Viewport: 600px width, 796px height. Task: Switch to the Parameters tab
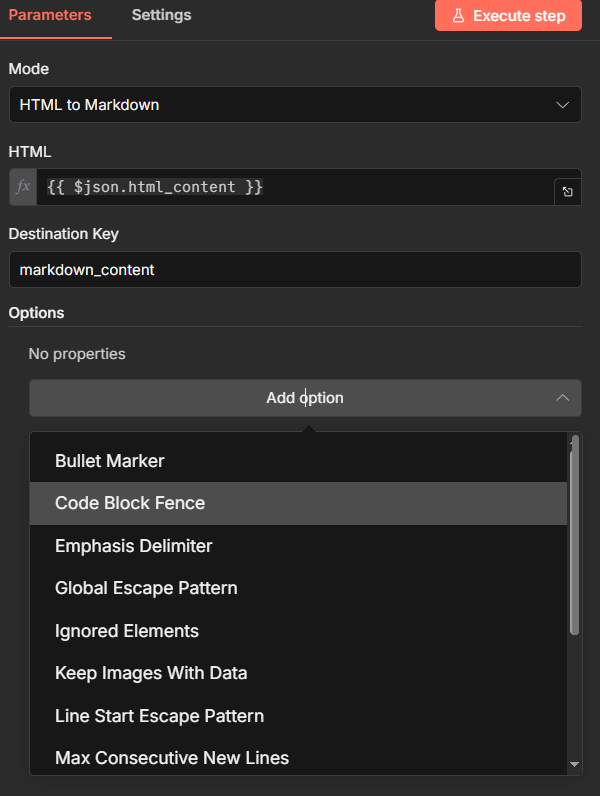coord(50,15)
